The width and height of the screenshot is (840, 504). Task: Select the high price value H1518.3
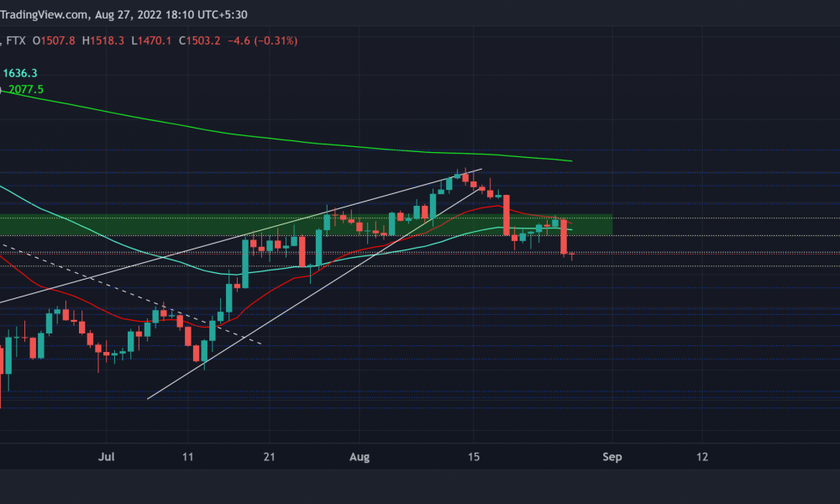click(x=102, y=40)
